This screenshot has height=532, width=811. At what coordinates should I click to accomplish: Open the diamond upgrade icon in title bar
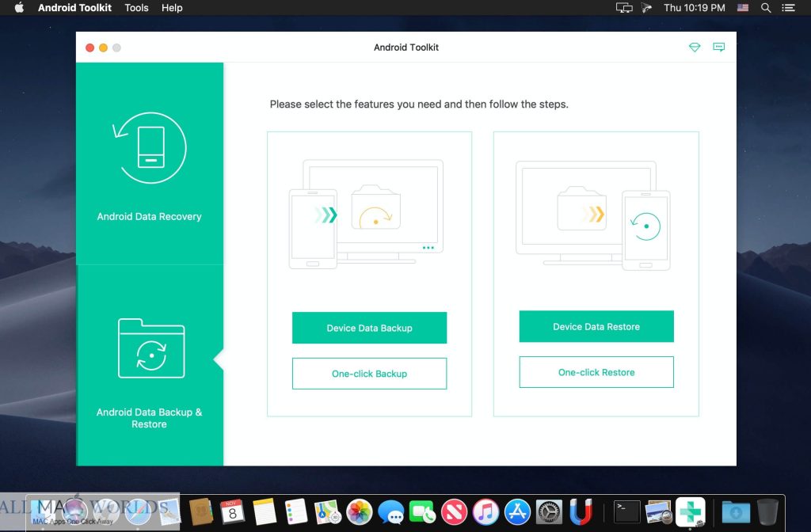[x=695, y=47]
